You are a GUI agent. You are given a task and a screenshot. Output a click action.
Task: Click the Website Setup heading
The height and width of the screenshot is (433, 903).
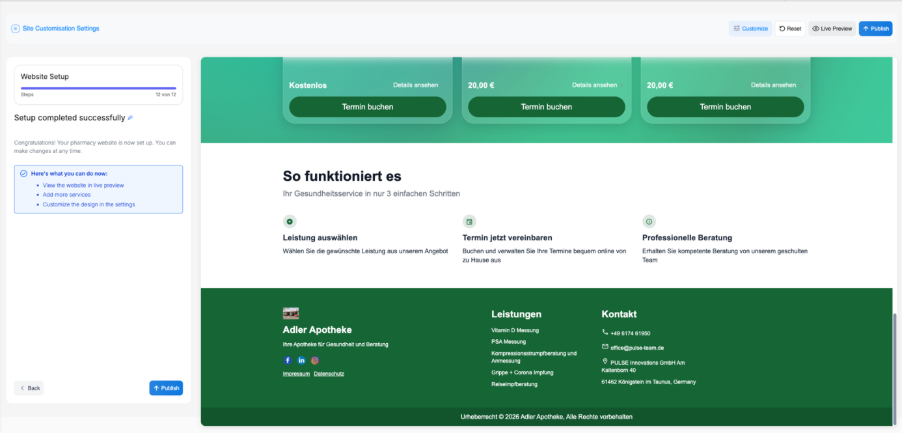click(x=45, y=77)
